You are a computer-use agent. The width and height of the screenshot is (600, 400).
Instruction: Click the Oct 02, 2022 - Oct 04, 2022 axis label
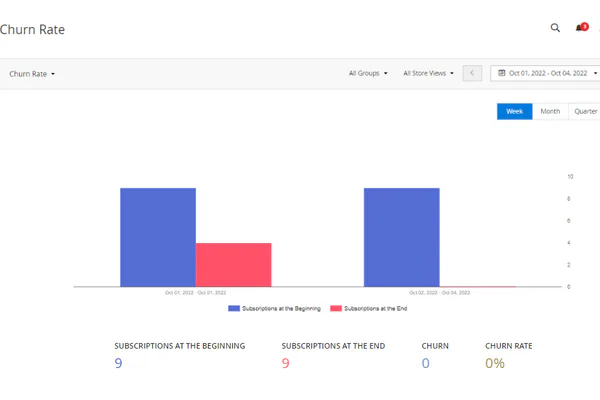tap(439, 293)
